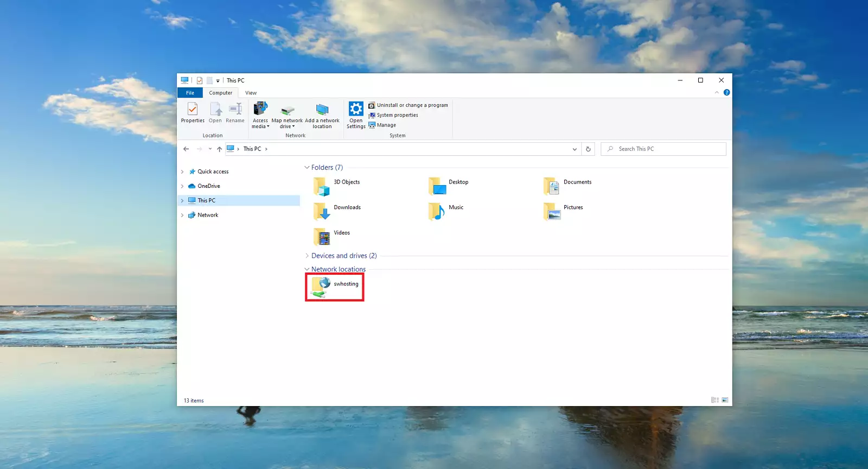Screen dimensions: 868x469
Task: Select the swhosting network location
Action: (335, 287)
